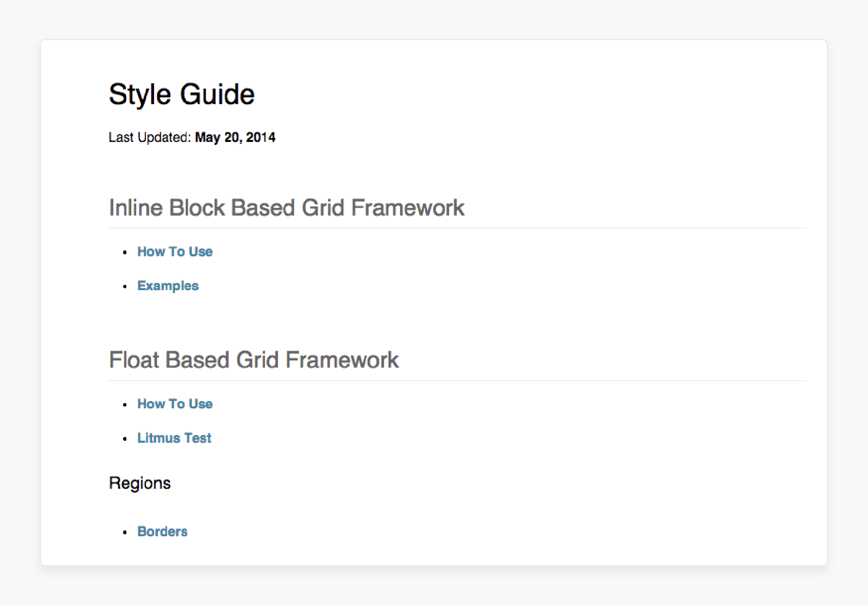Click the Float Based Grid Framework heading

coord(254,360)
